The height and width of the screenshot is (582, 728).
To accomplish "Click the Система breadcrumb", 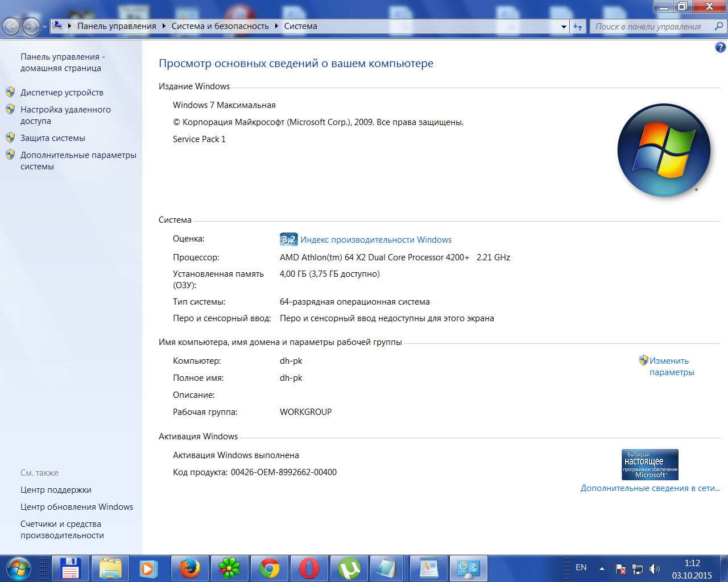I will [301, 26].
